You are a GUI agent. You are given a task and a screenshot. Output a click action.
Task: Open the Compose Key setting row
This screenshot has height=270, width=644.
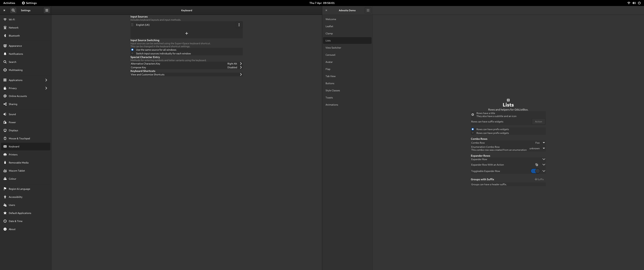pos(186,67)
